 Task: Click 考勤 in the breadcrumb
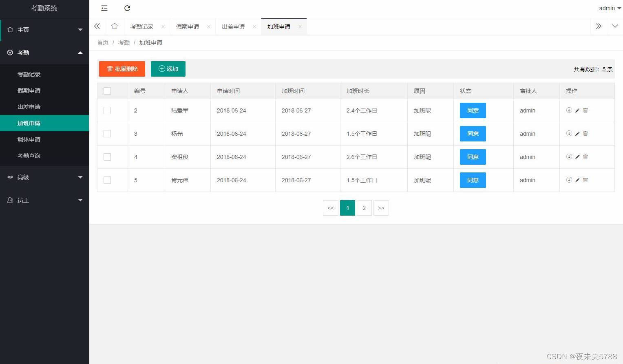(x=124, y=42)
